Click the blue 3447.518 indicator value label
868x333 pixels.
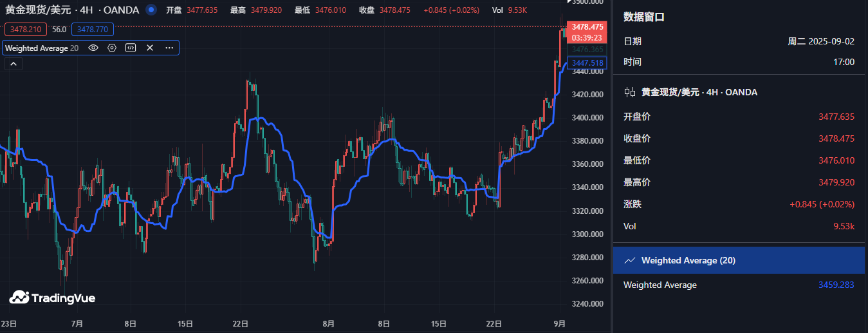click(x=587, y=62)
